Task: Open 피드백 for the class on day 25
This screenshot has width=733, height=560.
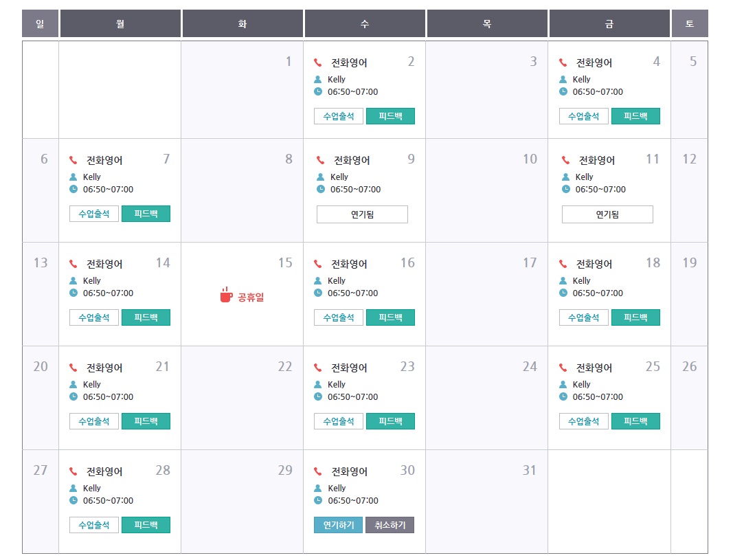Action: 635,421
